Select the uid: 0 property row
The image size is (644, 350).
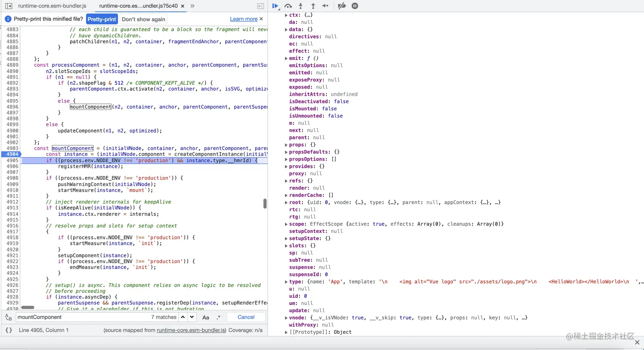[x=298, y=296]
